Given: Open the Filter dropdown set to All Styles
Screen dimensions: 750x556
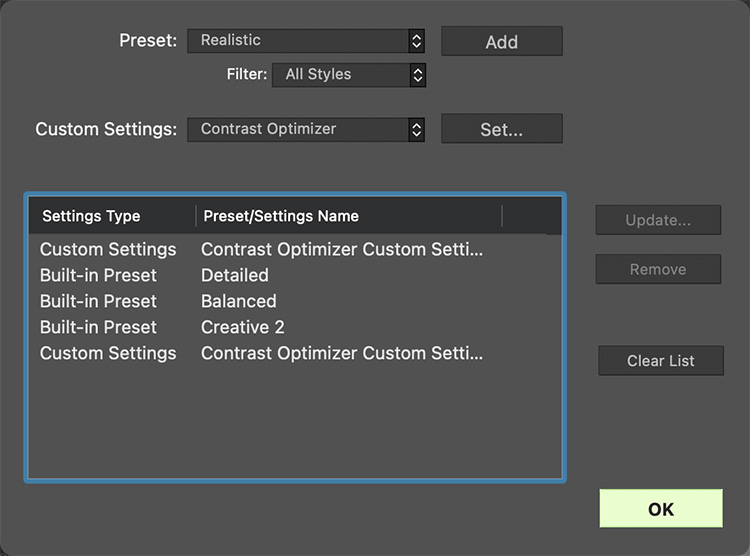Looking at the screenshot, I should [x=349, y=75].
